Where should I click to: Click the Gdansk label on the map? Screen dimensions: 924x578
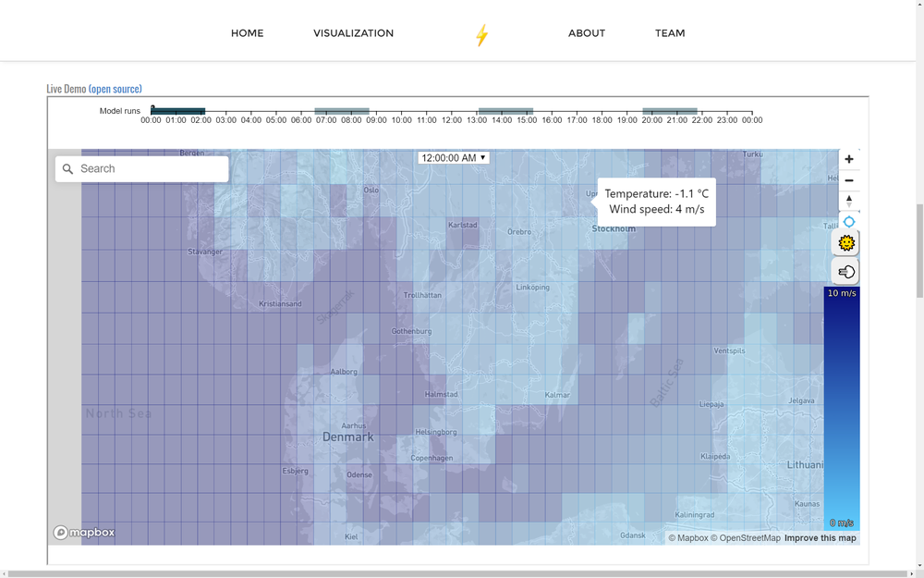tap(633, 535)
